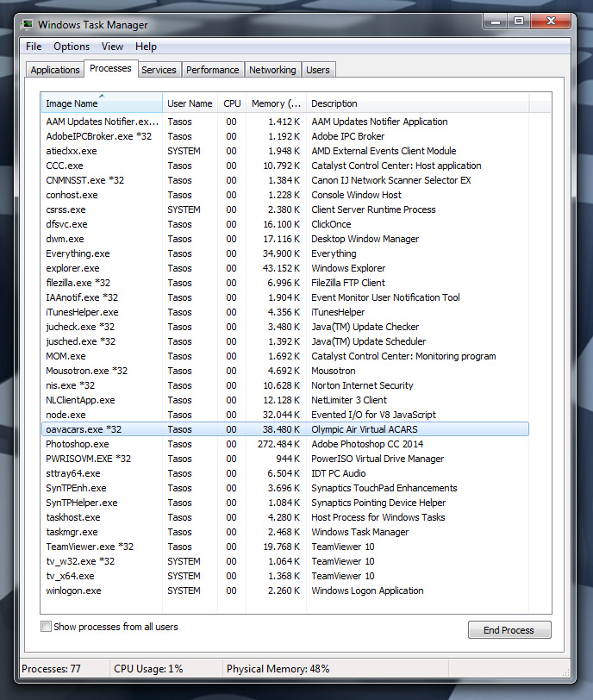Click the End Process button
The image size is (593, 700).
coord(509,630)
